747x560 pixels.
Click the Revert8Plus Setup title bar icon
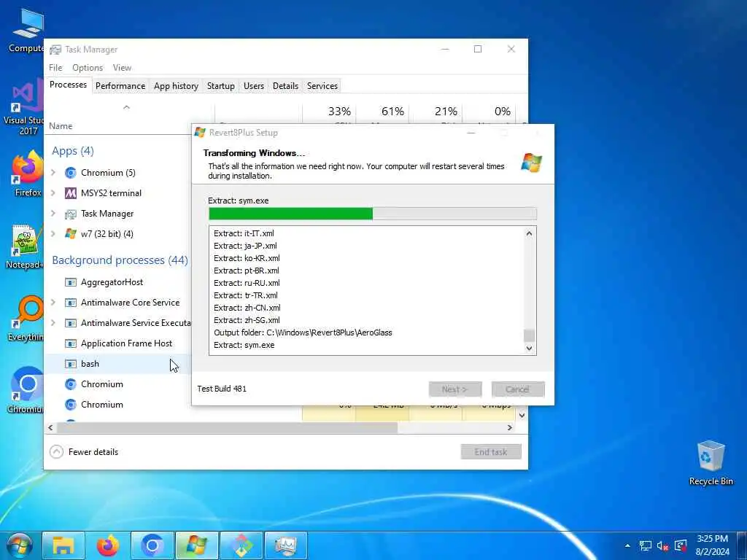point(200,133)
